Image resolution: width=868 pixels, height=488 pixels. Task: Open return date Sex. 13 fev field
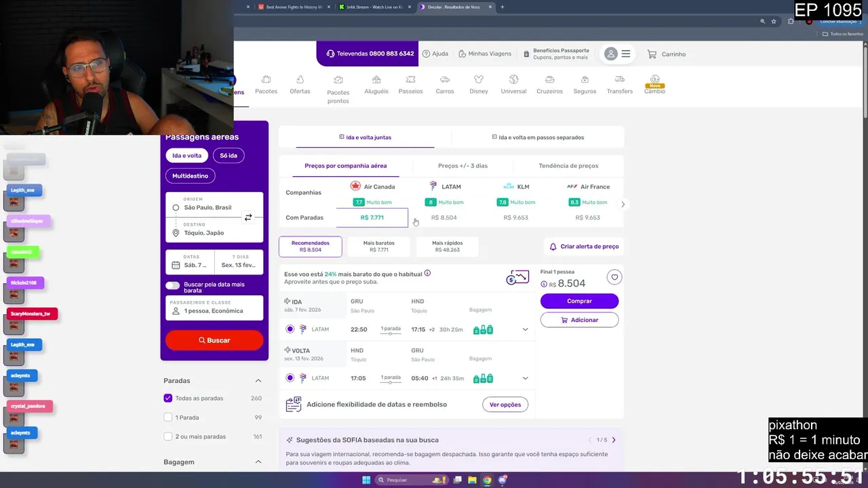239,262
